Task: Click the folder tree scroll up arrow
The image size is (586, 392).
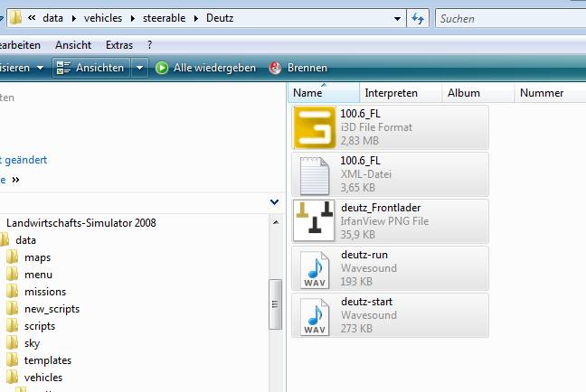Action: click(x=276, y=222)
